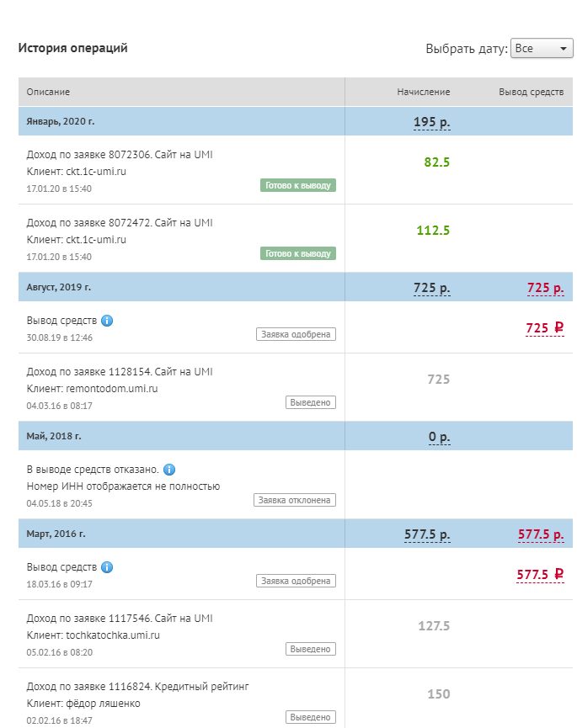Click Выведено badge for request 1117546
The image size is (577, 728).
point(311,649)
